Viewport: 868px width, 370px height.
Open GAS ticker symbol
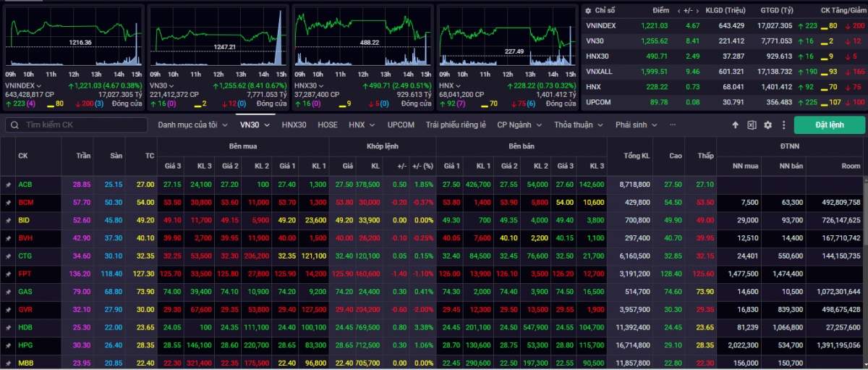pyautogui.click(x=25, y=291)
